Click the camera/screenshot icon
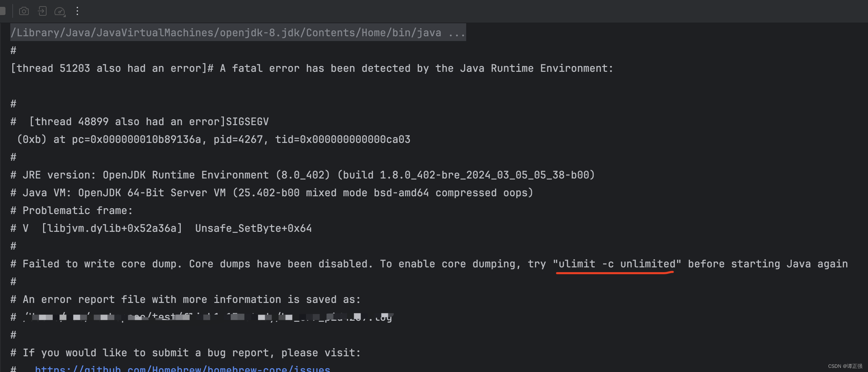The image size is (868, 372). point(25,10)
